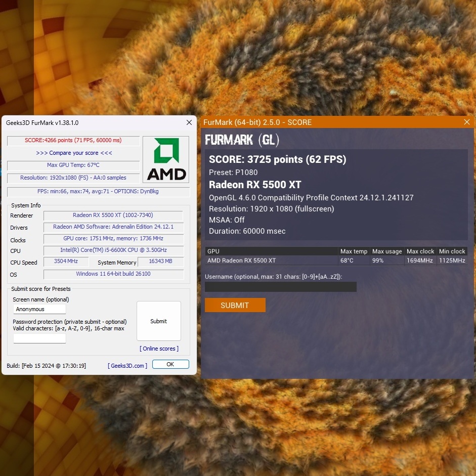This screenshot has height=476, width=476.
Task: Click the Max temp column header
Action: [354, 251]
